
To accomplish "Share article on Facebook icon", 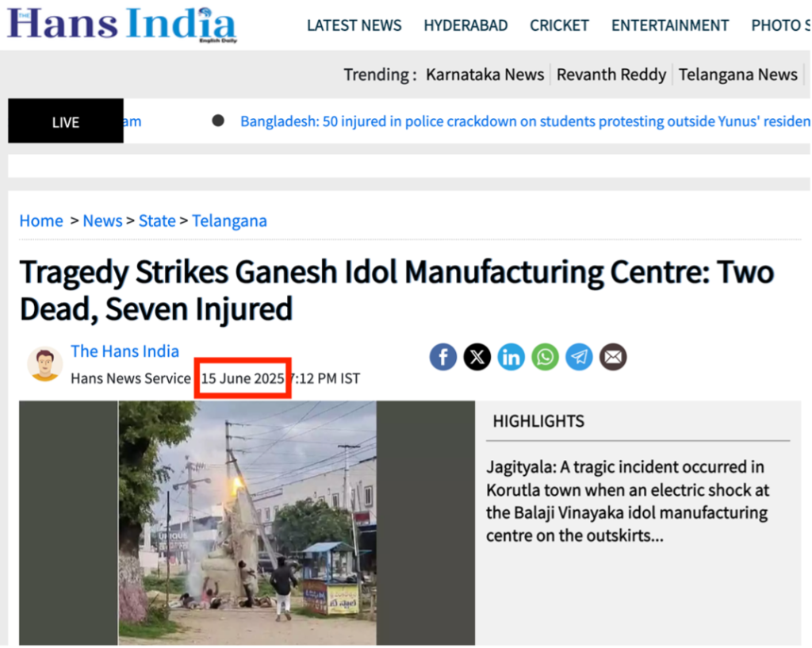I will point(442,357).
